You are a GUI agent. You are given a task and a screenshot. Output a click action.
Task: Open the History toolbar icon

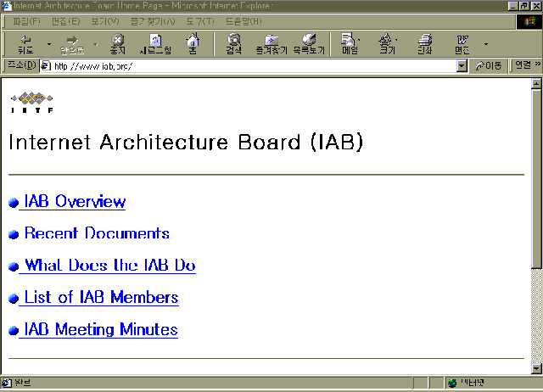[309, 39]
